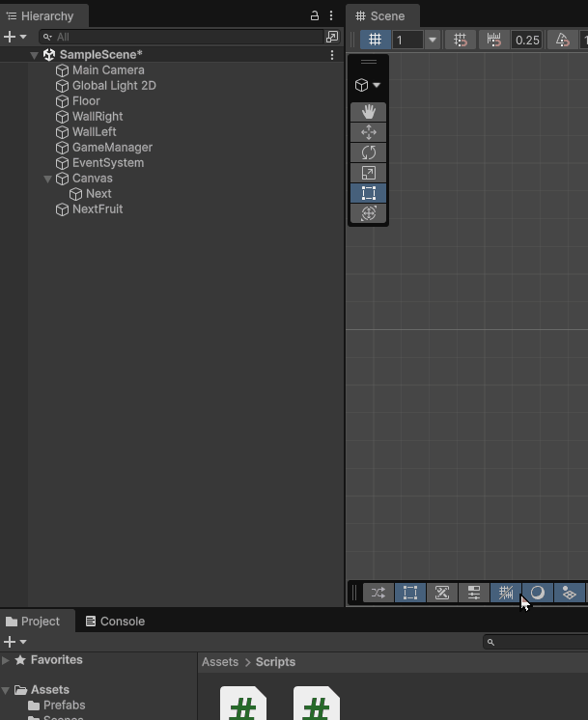
Task: Select the Canvas object
Action: (x=93, y=179)
